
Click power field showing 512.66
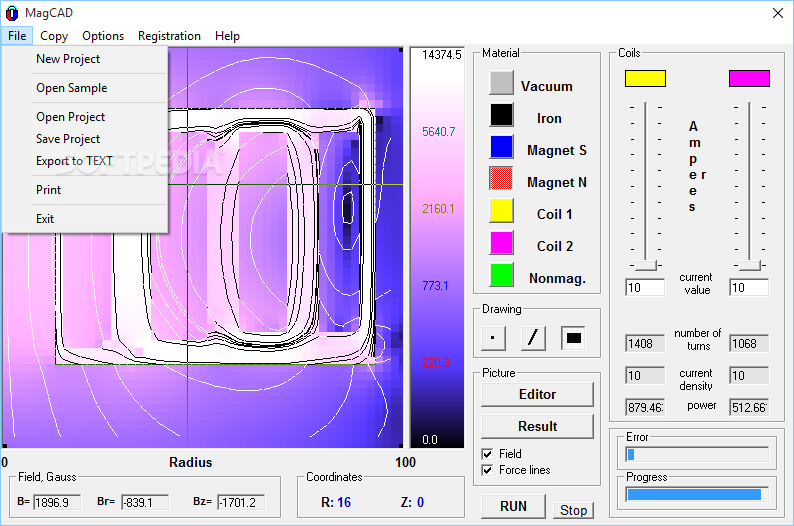(749, 408)
